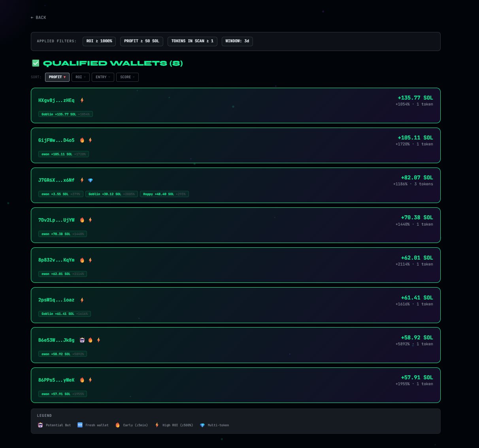The width and height of the screenshot is (479, 448).
Task: Click the +57.91 SOL profit total
Action: pyautogui.click(x=417, y=377)
